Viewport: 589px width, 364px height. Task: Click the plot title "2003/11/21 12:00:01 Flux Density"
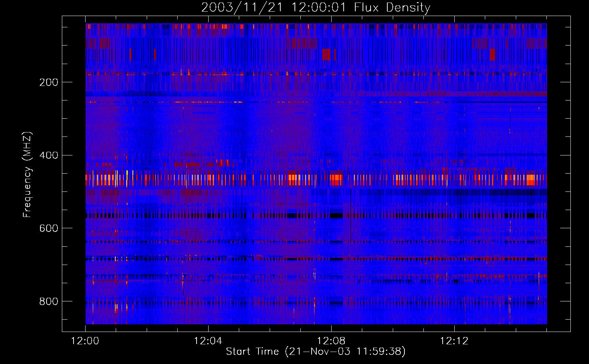pos(316,7)
